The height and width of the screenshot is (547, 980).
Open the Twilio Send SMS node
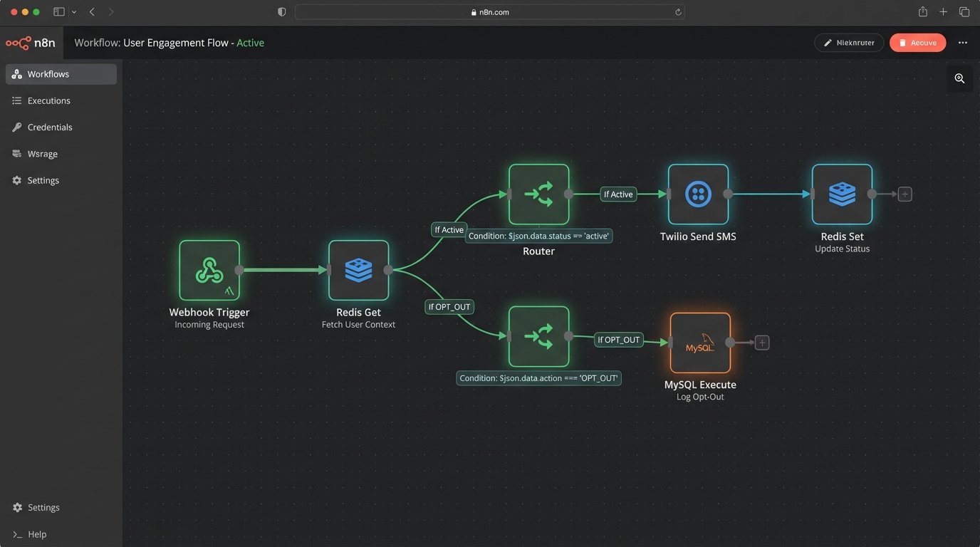tap(698, 194)
